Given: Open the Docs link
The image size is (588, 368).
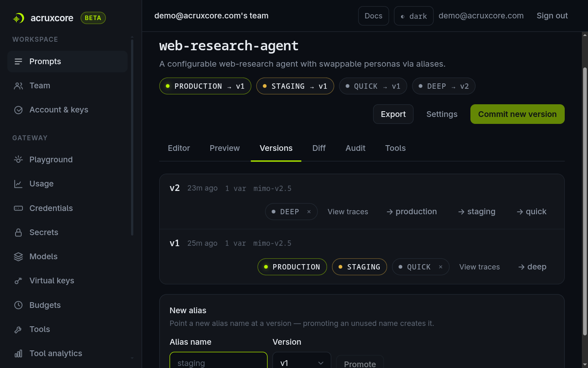Looking at the screenshot, I should coord(374,16).
